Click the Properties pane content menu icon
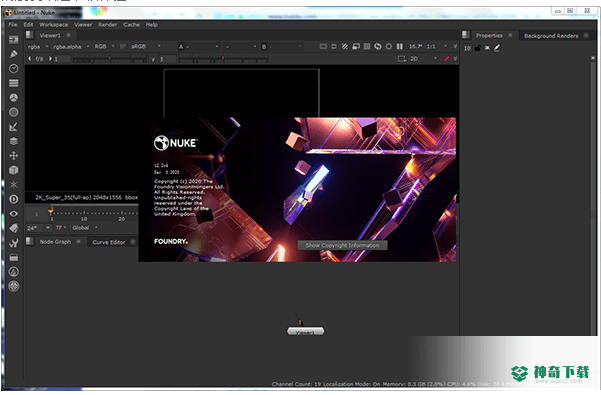 pyautogui.click(x=466, y=35)
